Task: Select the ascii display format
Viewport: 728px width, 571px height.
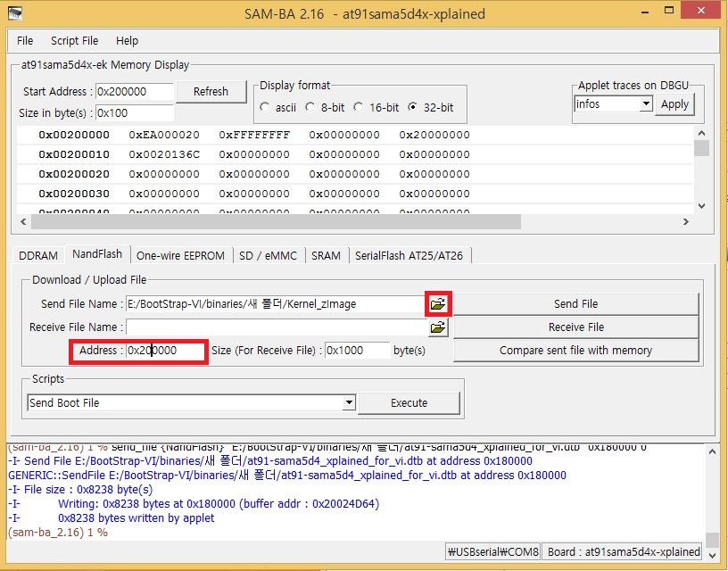Action: pyautogui.click(x=265, y=108)
